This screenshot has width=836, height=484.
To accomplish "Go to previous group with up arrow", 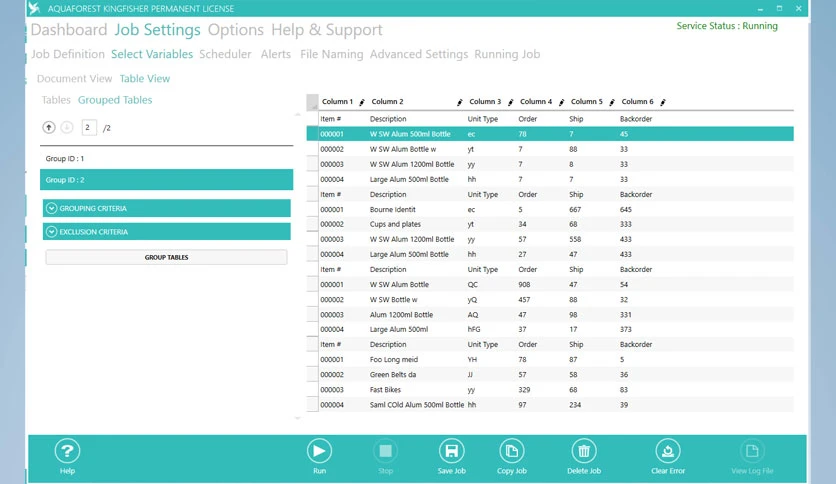I will pos(49,127).
